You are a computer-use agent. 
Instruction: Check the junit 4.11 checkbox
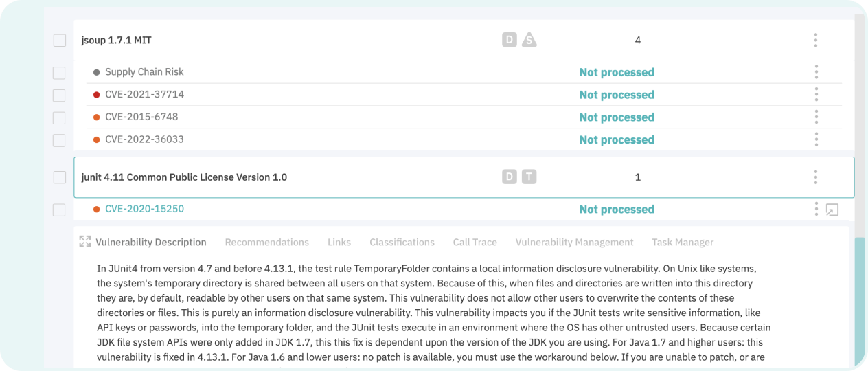[x=60, y=178]
